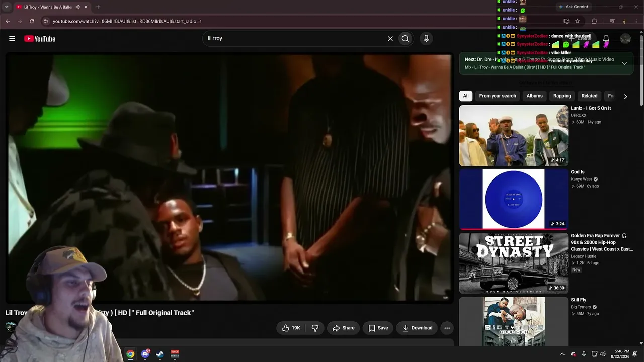
Task: Select the 'Related' filter chip
Action: pos(589,96)
